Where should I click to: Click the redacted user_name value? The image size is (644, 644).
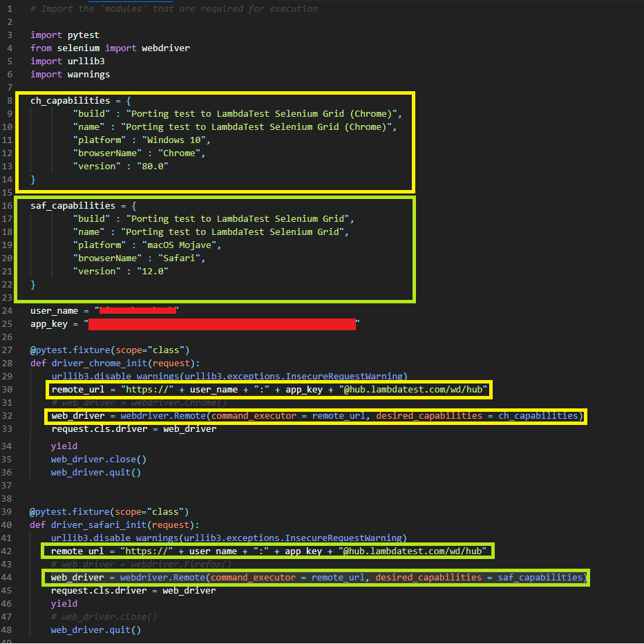[x=138, y=310]
